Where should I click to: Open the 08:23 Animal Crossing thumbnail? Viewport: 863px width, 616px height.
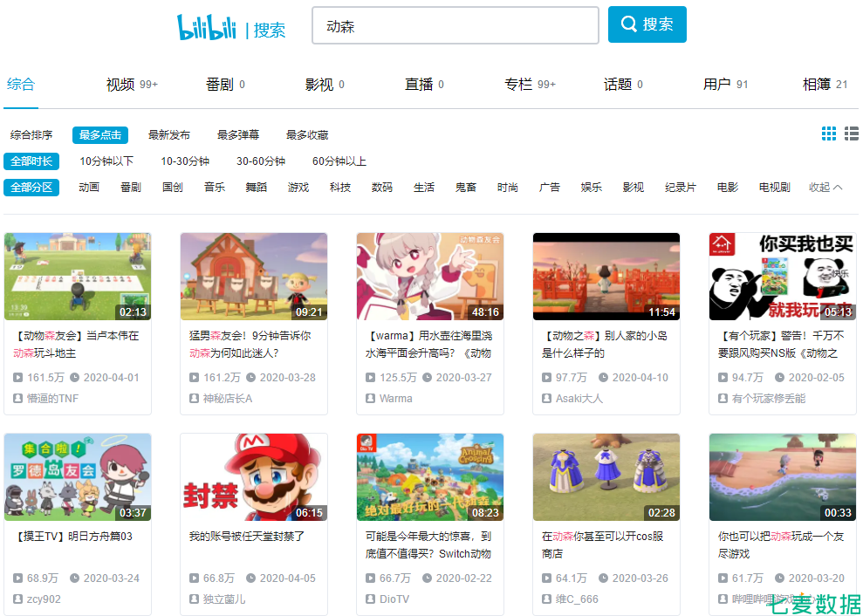(x=430, y=477)
